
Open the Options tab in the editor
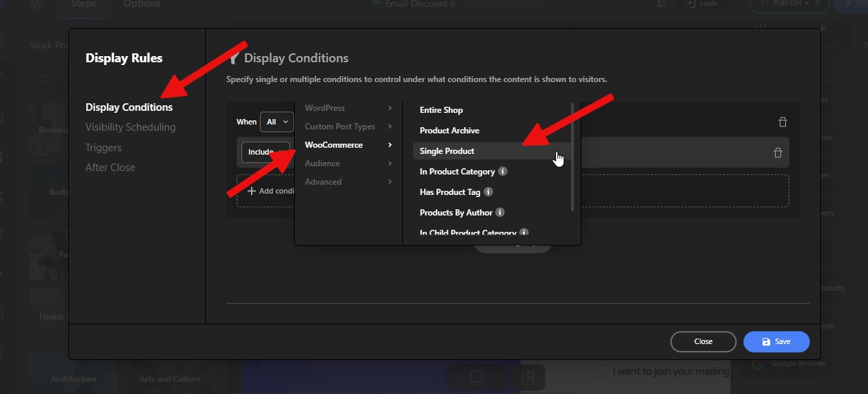142,5
